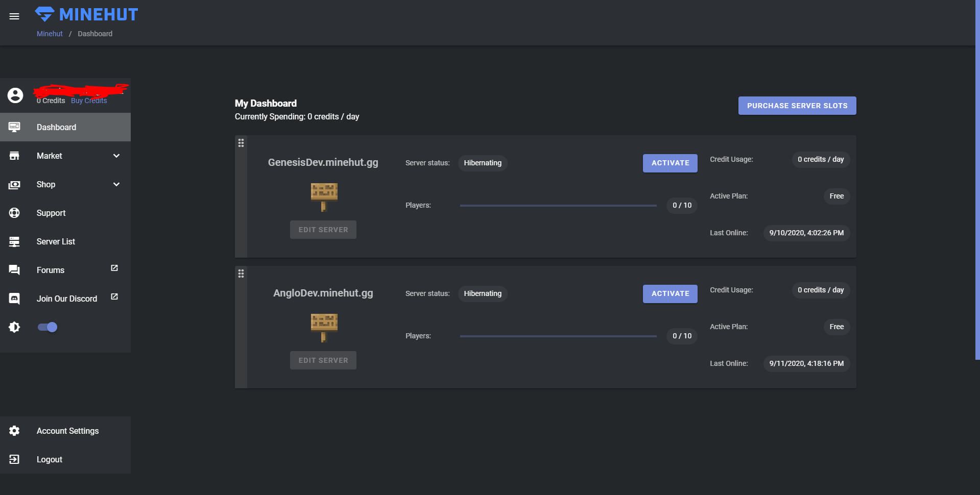Click Logout in the sidebar

[65, 459]
